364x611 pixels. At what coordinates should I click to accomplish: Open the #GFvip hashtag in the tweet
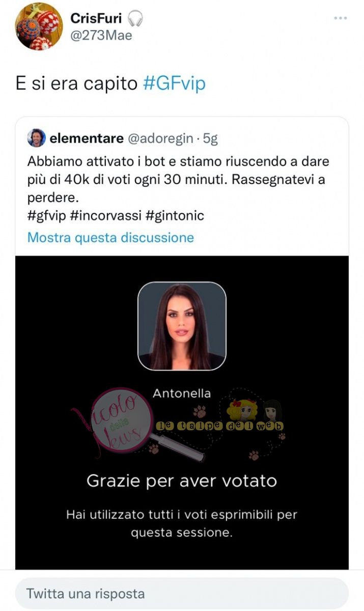(174, 83)
